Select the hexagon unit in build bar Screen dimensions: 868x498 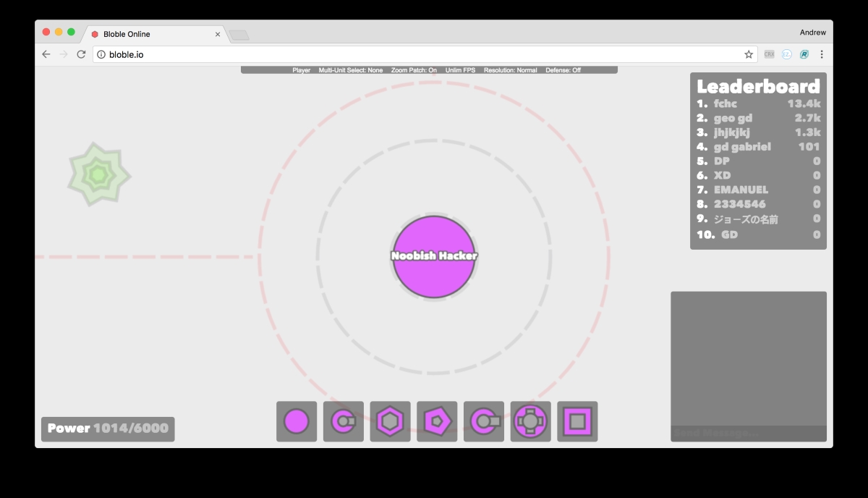pos(390,421)
